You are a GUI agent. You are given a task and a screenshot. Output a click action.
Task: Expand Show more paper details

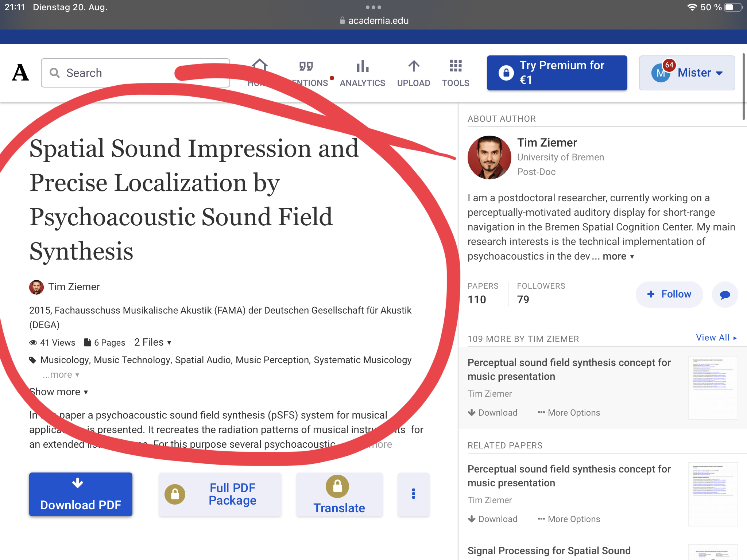click(x=59, y=392)
